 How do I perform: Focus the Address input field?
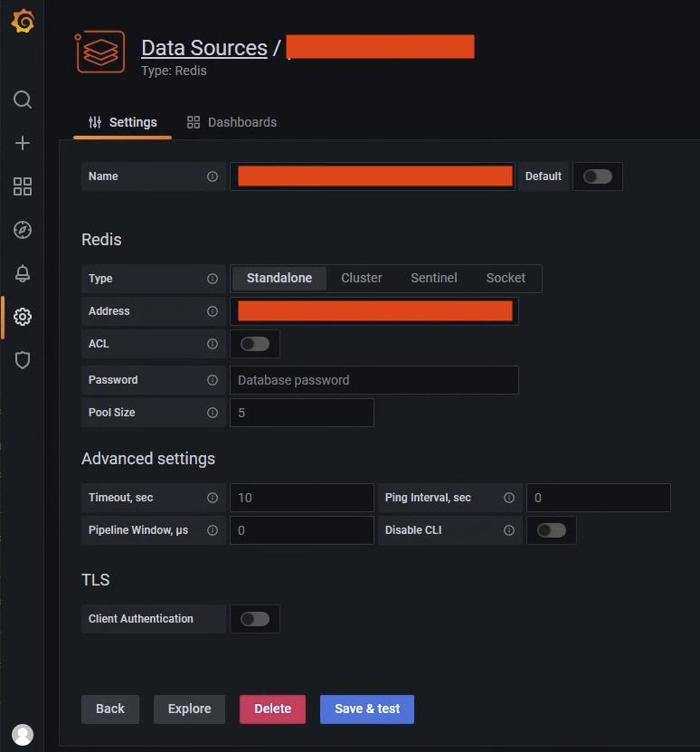374,311
